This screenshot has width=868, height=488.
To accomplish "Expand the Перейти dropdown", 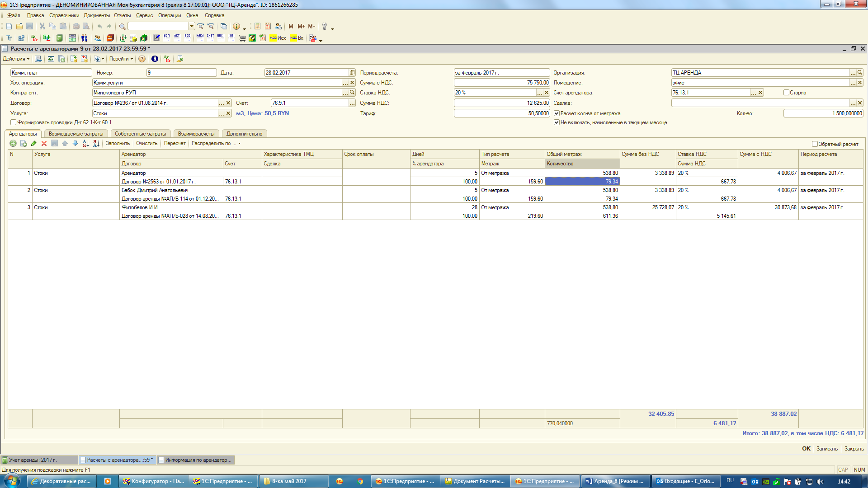I will [x=121, y=59].
